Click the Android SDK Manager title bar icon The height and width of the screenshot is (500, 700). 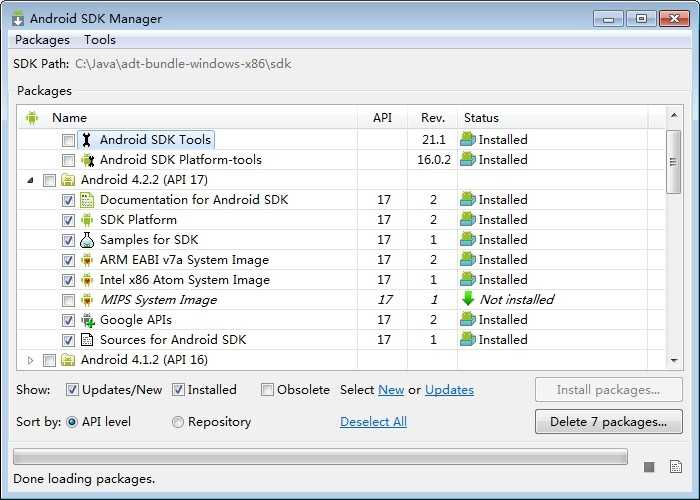tap(18, 19)
